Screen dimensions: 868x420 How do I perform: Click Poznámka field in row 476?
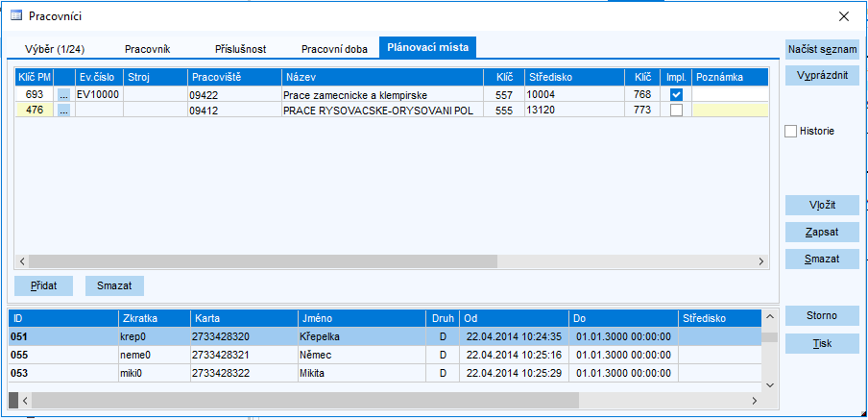[730, 111]
